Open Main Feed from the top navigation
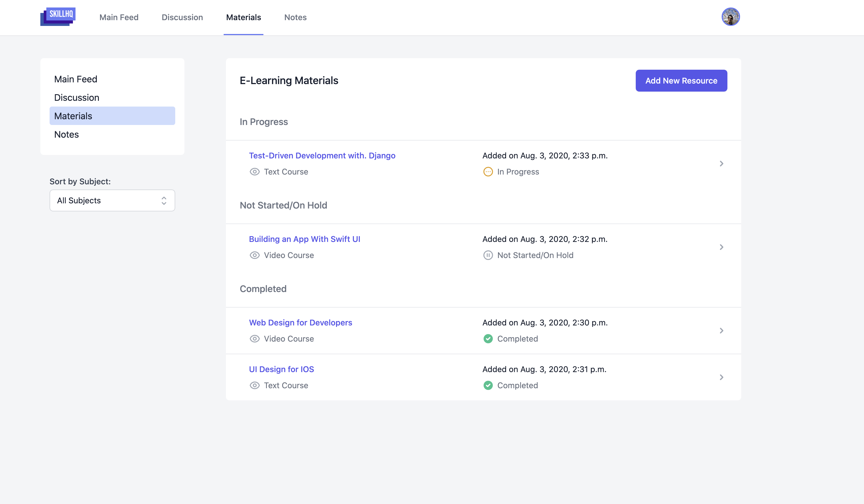Screen dimensions: 864x504 coord(119,17)
